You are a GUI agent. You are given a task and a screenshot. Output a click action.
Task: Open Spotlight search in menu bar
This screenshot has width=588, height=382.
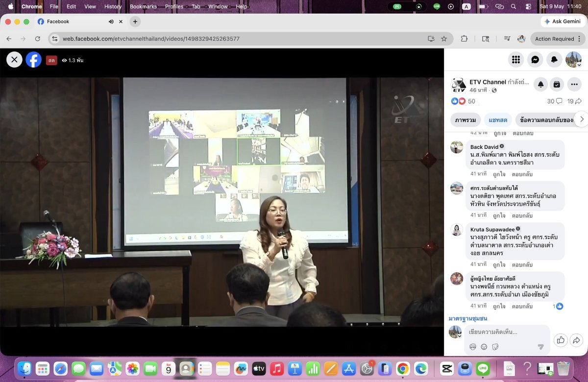pyautogui.click(x=514, y=6)
